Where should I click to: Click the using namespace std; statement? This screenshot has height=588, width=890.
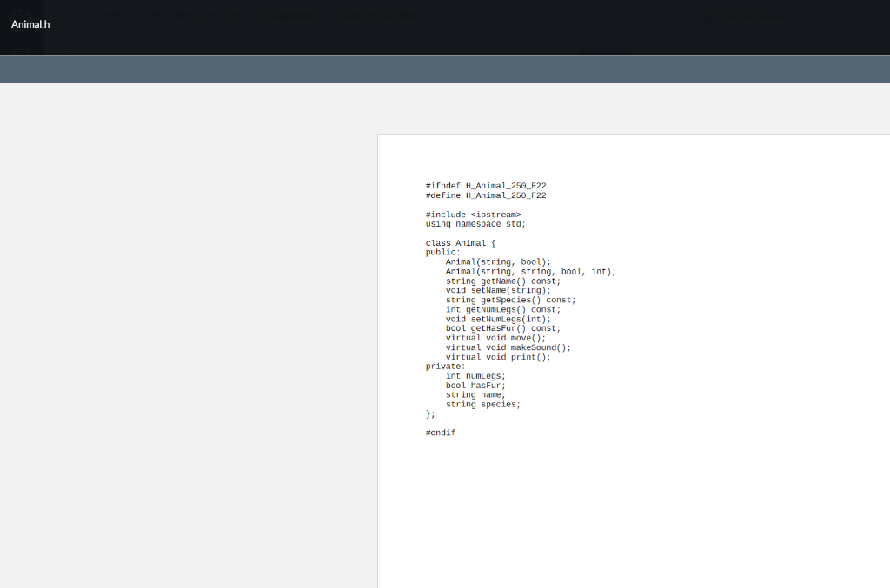(474, 223)
